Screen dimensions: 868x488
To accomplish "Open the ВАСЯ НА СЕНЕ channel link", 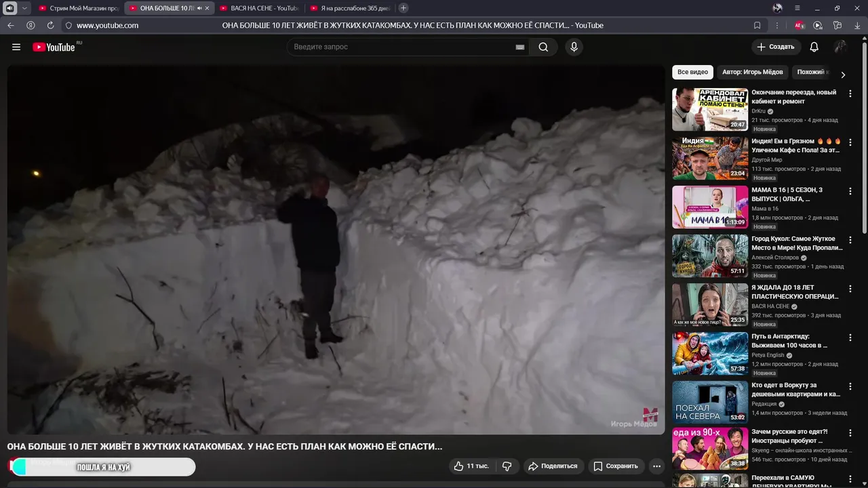I will tap(771, 306).
